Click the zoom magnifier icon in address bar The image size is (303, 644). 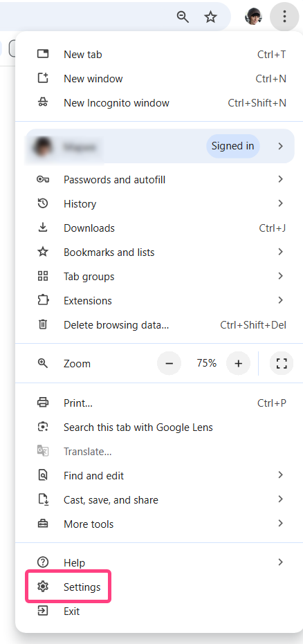tap(183, 17)
